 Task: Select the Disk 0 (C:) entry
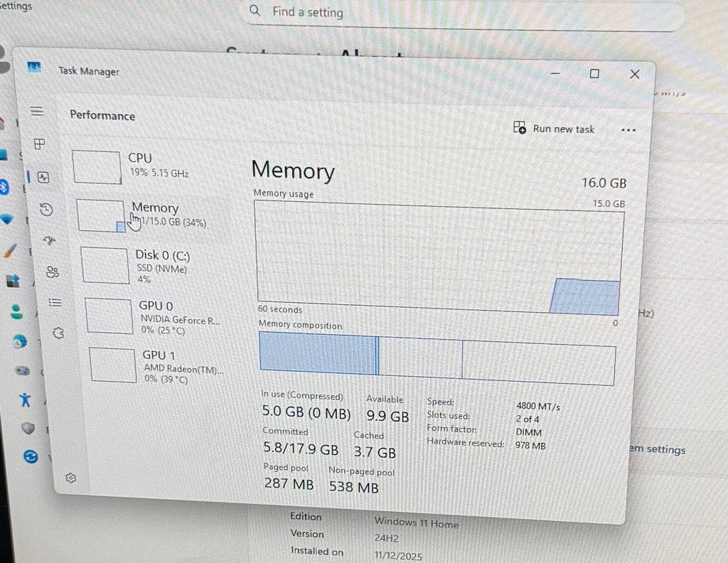pos(154,266)
